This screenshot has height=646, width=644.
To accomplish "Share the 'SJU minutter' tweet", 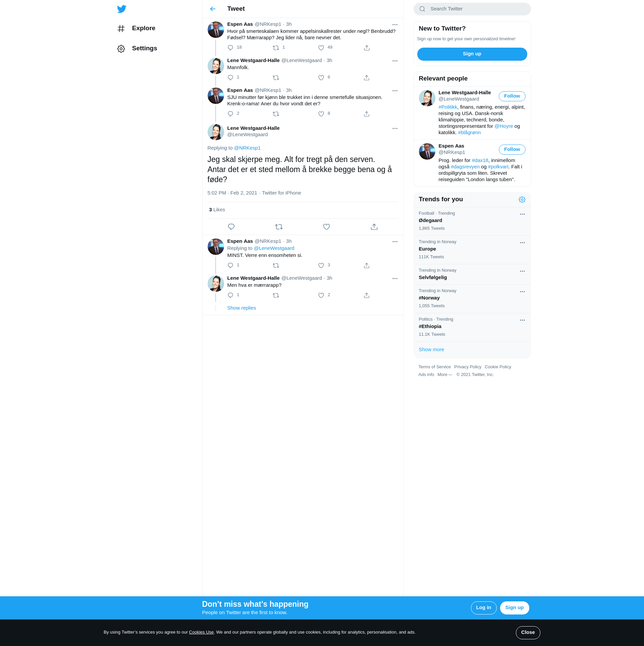I will 367,114.
